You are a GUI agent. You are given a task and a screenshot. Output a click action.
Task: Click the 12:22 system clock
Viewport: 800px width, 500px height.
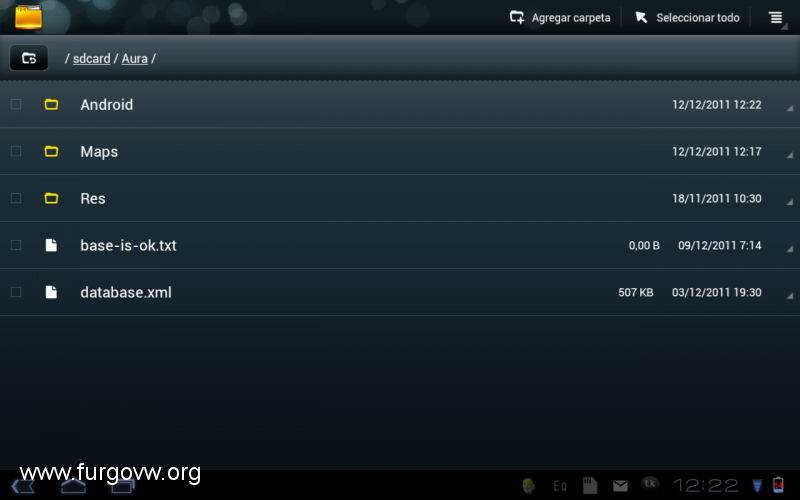(x=706, y=486)
